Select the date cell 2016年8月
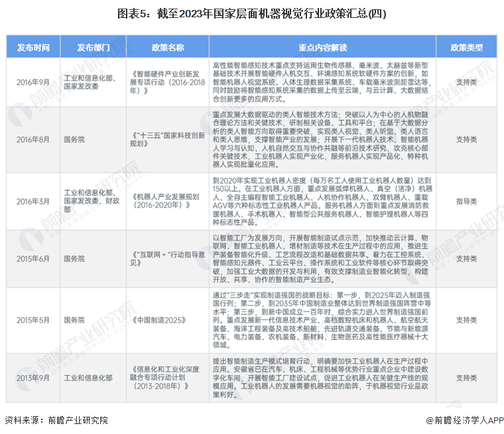 coord(33,139)
